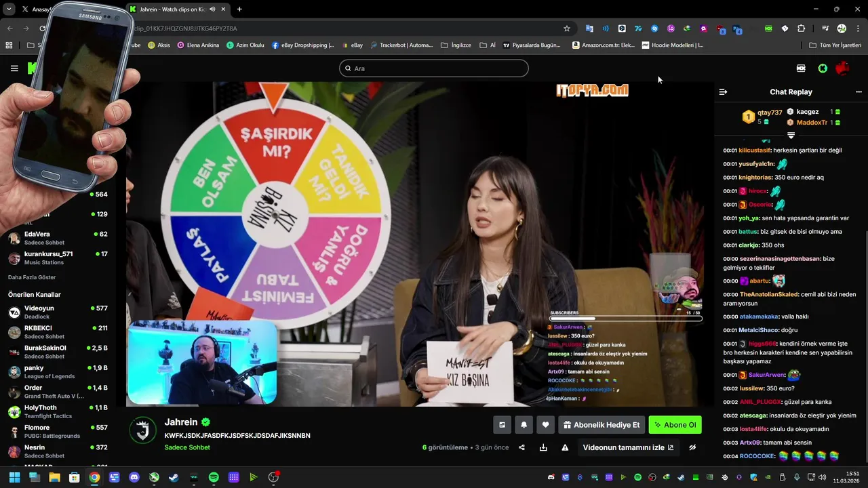Open Nesrin channel in sidebar
Image resolution: width=868 pixels, height=488 pixels.
coord(58,451)
